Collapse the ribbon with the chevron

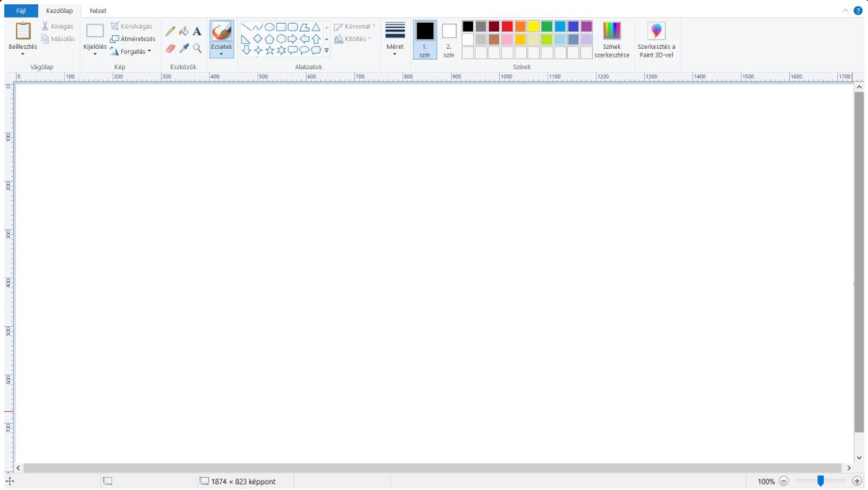click(x=846, y=11)
